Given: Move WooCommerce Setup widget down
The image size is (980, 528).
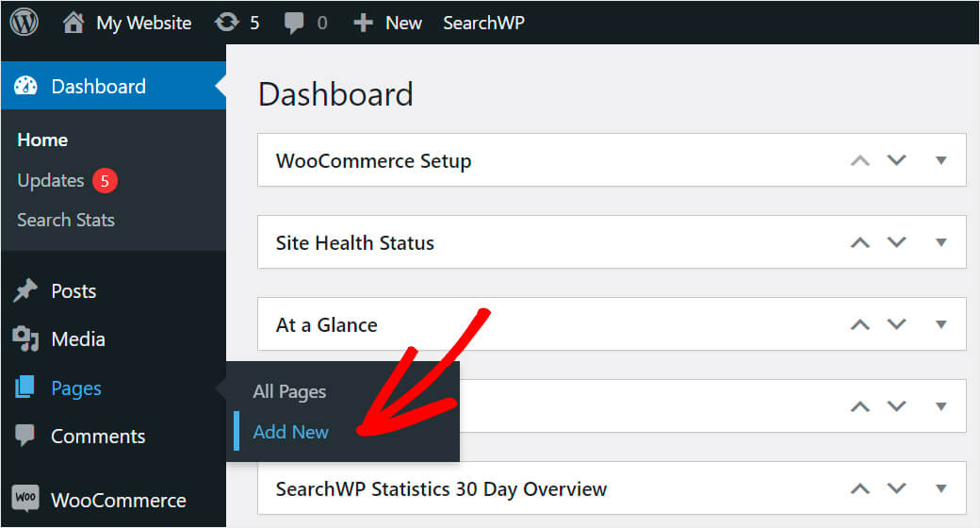Looking at the screenshot, I should tap(897, 160).
